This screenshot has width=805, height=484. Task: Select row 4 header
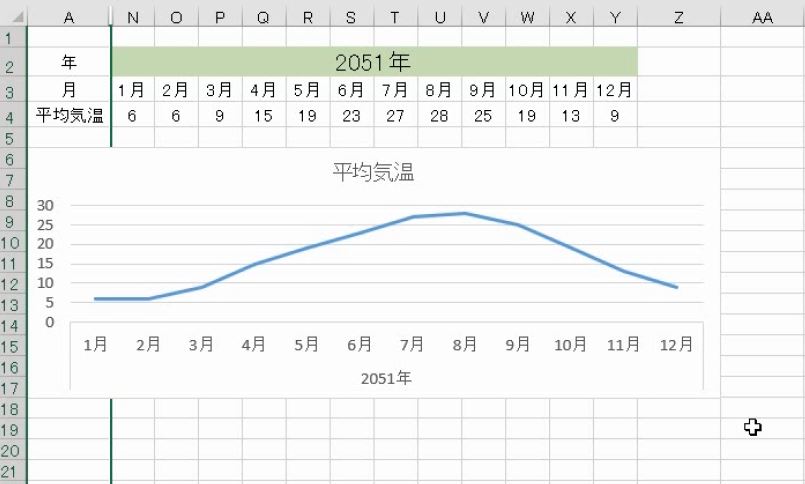pyautogui.click(x=13, y=115)
